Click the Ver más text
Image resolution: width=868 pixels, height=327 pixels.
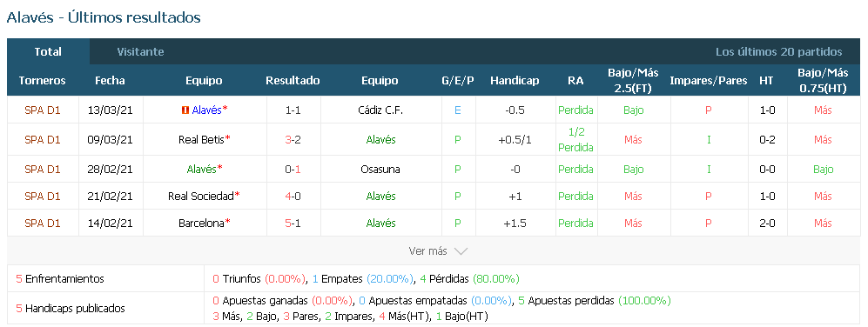[x=427, y=251]
